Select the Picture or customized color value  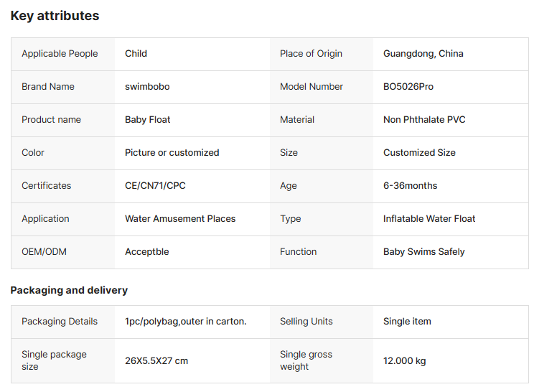coord(172,153)
